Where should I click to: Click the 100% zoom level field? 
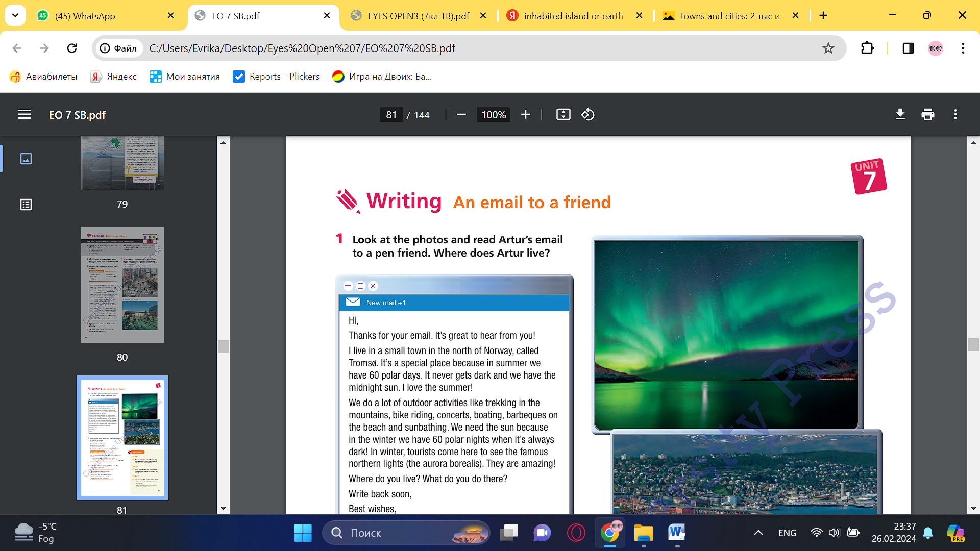[494, 115]
